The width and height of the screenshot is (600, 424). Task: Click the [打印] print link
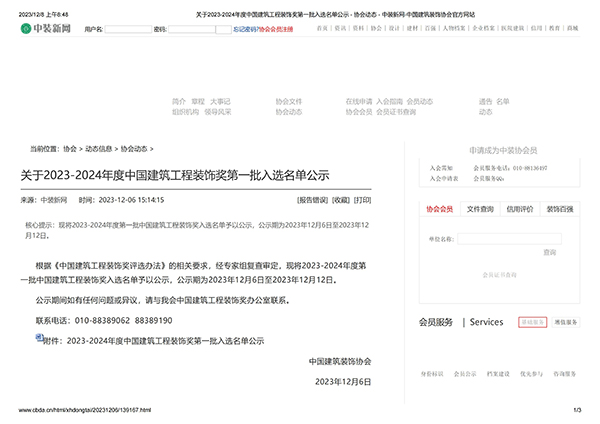pos(363,200)
